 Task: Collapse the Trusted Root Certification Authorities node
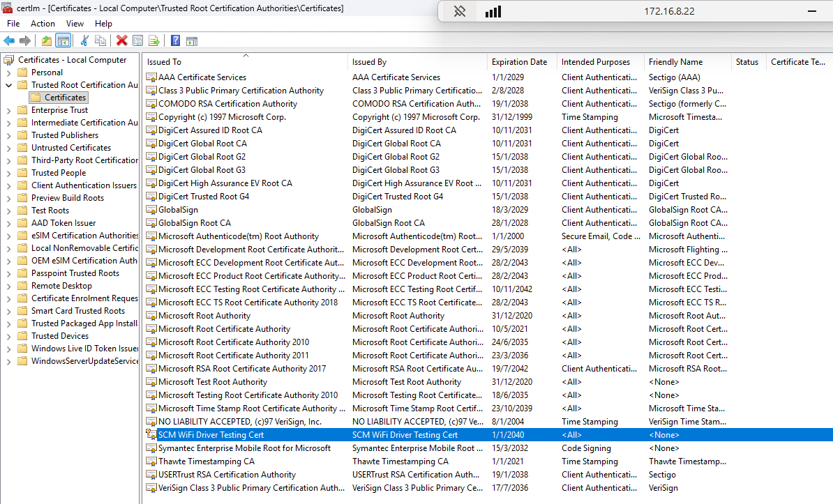click(8, 85)
